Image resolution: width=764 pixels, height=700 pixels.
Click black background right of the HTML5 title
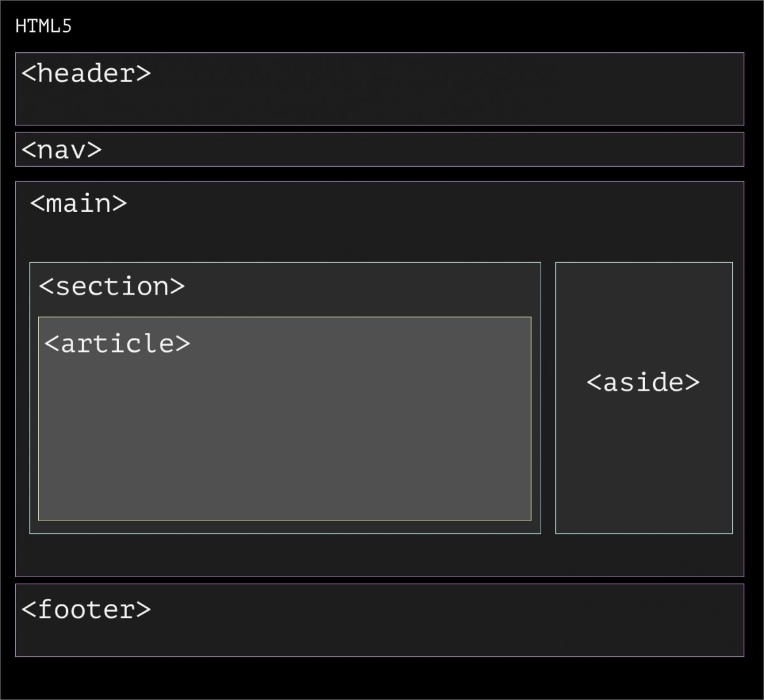click(x=382, y=26)
